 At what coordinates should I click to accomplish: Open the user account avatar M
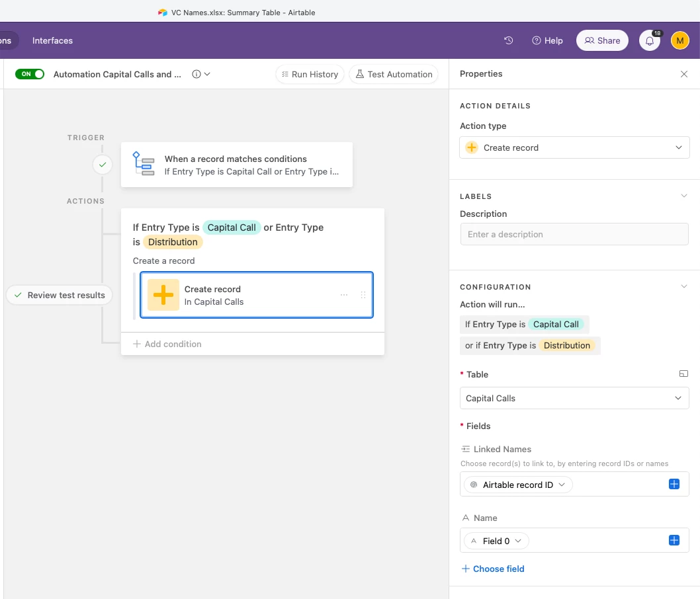coord(680,40)
